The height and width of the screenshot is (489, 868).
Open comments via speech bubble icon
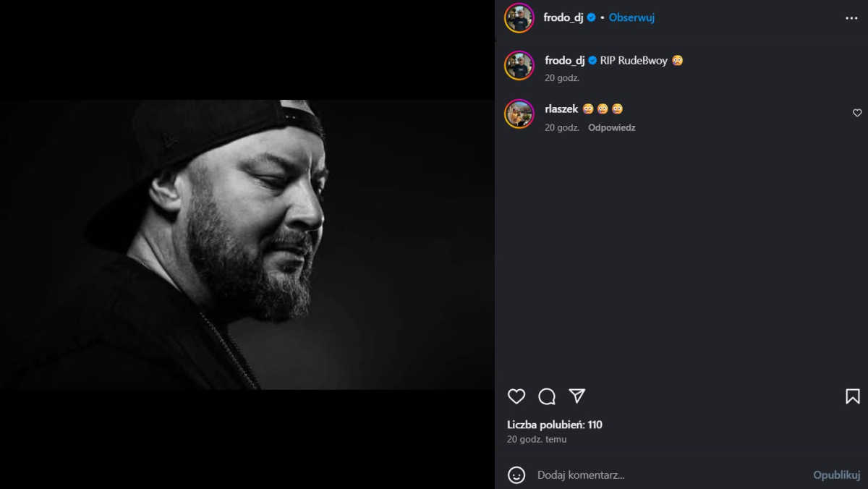[x=547, y=396]
